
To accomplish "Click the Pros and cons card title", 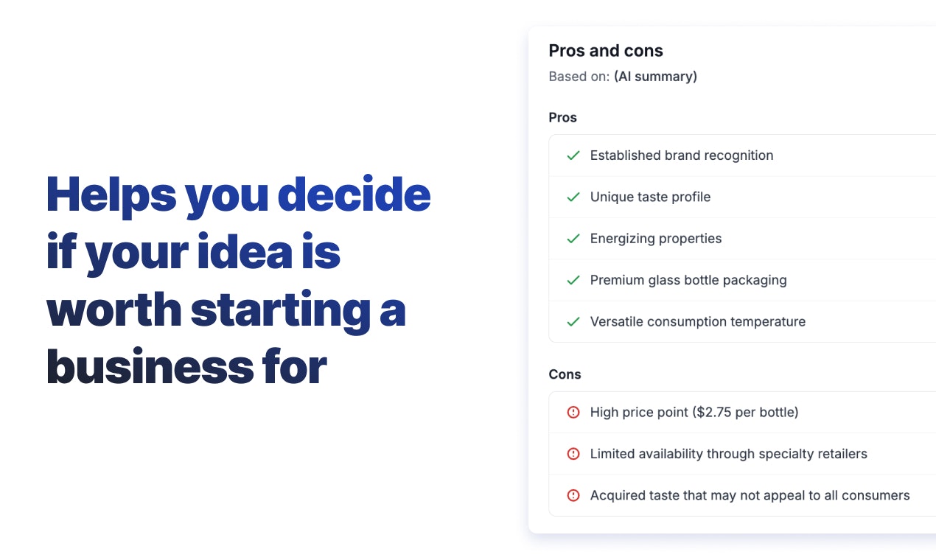I will point(606,51).
